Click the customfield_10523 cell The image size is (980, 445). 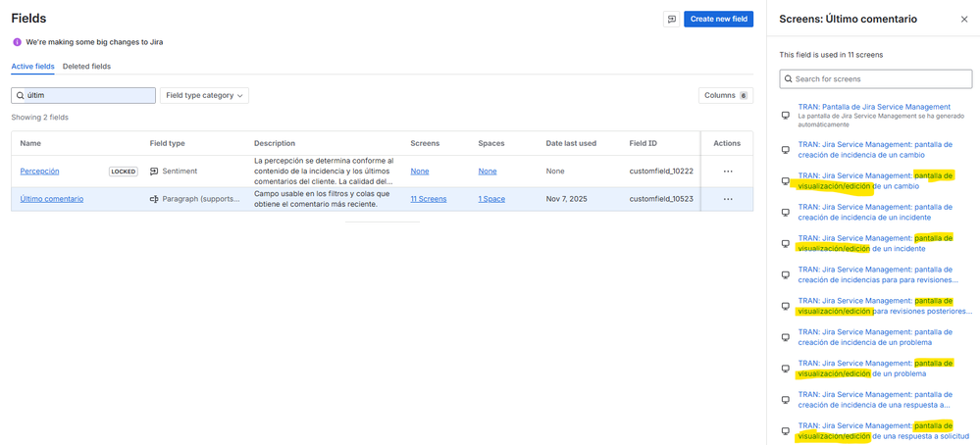click(x=661, y=199)
